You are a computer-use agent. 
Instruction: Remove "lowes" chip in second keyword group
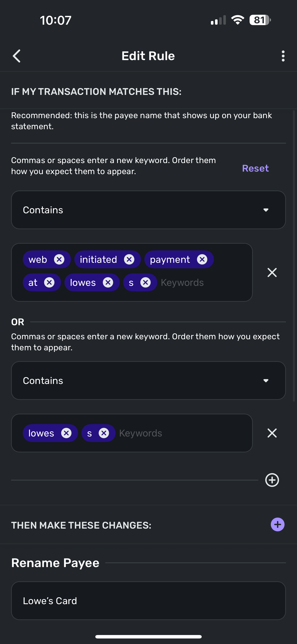(x=66, y=433)
